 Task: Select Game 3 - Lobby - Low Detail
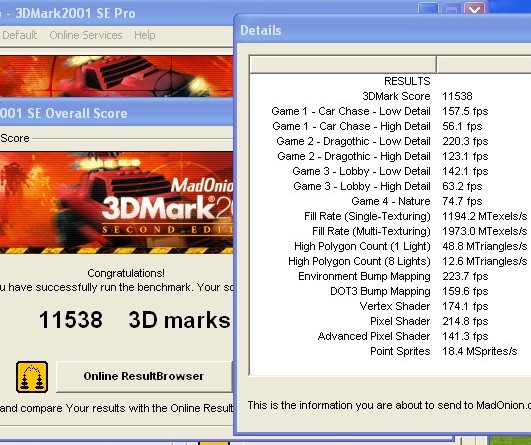pyautogui.click(x=361, y=171)
